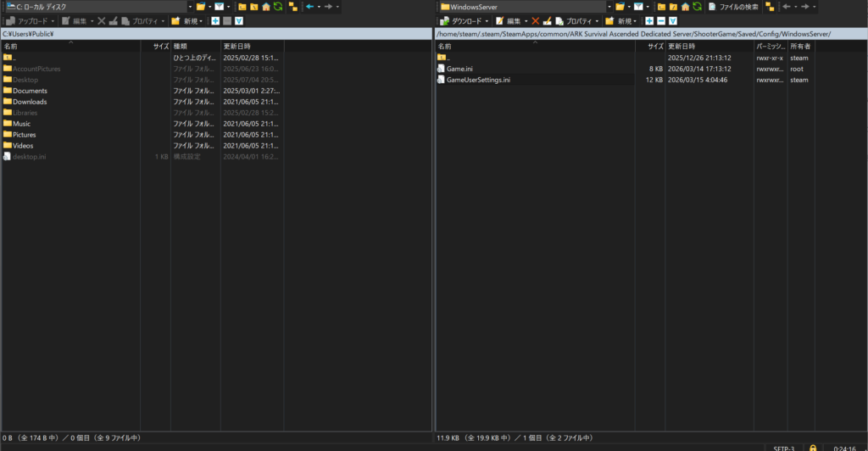Click the local invert selection icon
This screenshot has width=868, height=451.
point(238,20)
